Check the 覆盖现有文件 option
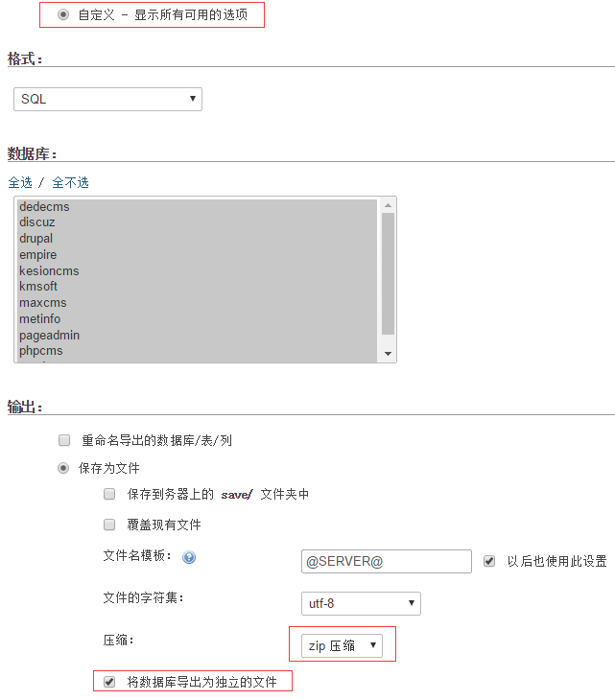Image resolution: width=615 pixels, height=700 pixels. [x=109, y=525]
